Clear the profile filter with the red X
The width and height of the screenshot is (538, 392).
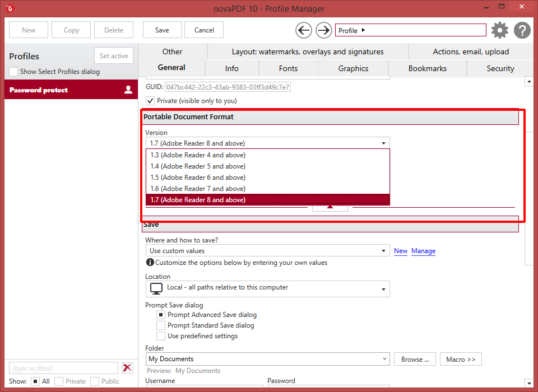(x=128, y=368)
